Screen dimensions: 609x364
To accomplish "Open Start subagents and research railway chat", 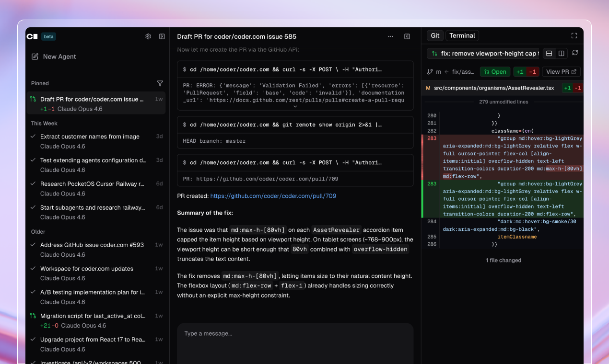I will coord(96,212).
